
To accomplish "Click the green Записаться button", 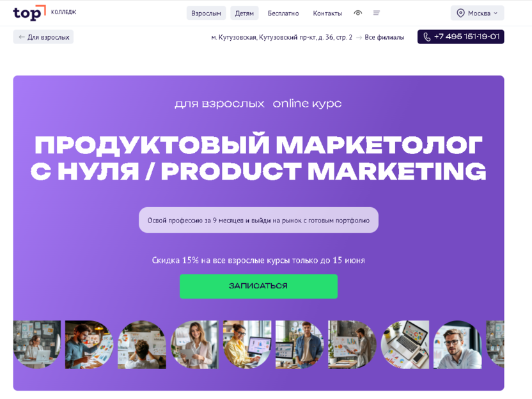I will (258, 286).
